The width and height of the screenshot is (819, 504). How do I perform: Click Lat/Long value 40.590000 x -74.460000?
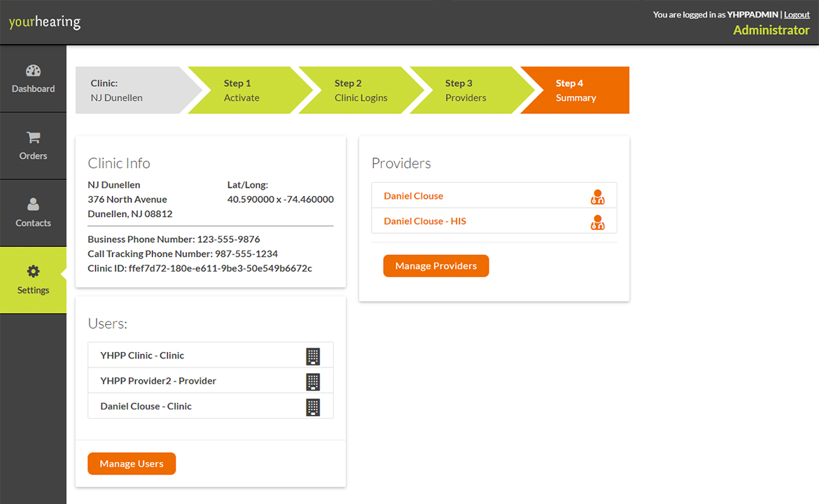(x=281, y=199)
